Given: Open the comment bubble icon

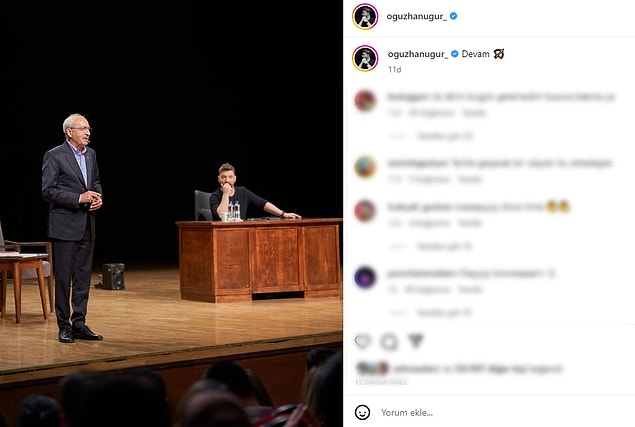Looking at the screenshot, I should click(389, 342).
